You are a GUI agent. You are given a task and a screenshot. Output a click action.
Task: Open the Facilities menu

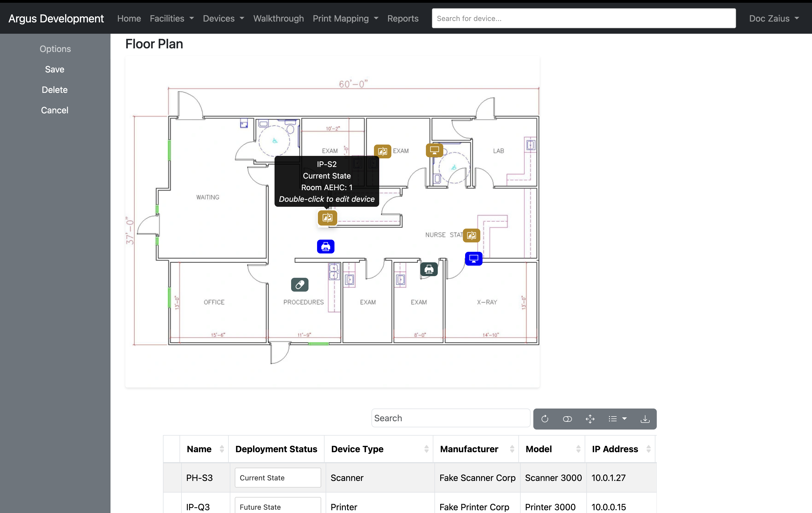coord(172,19)
